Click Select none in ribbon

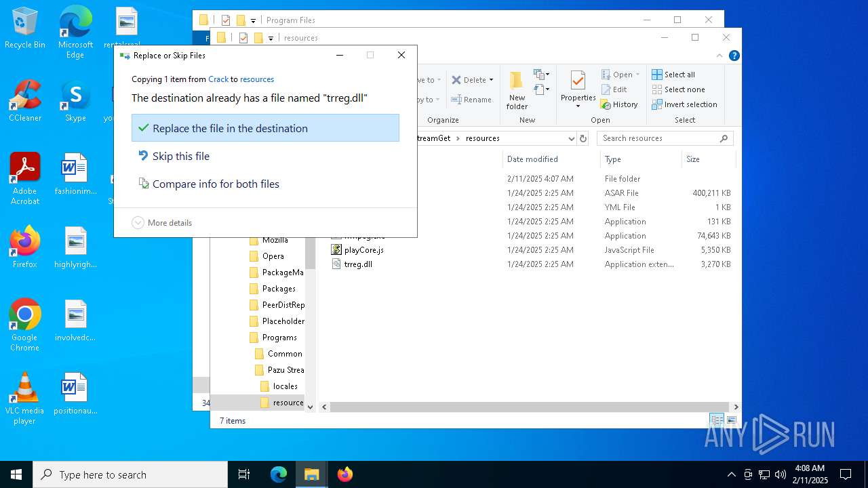coord(678,89)
